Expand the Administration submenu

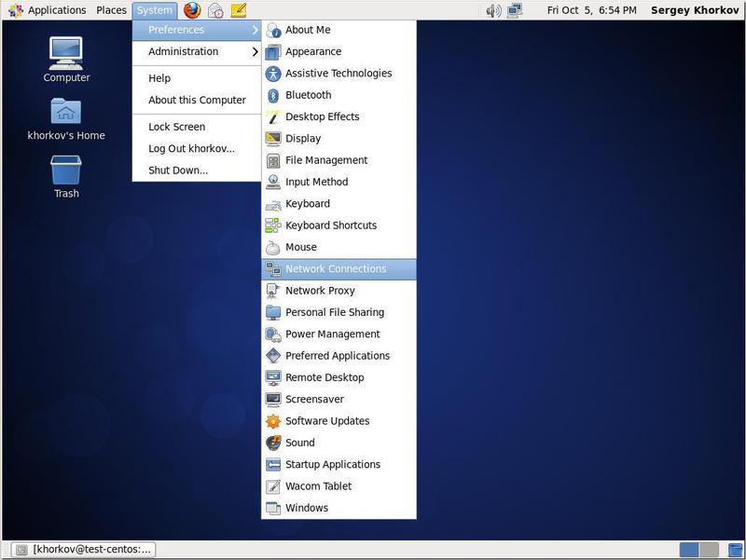[183, 51]
